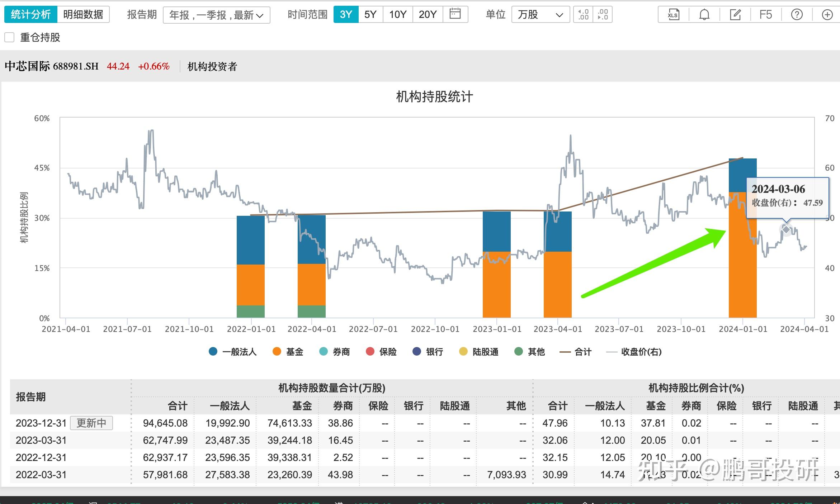This screenshot has width=840, height=504.
Task: Select the 10Y time range
Action: [x=397, y=15]
